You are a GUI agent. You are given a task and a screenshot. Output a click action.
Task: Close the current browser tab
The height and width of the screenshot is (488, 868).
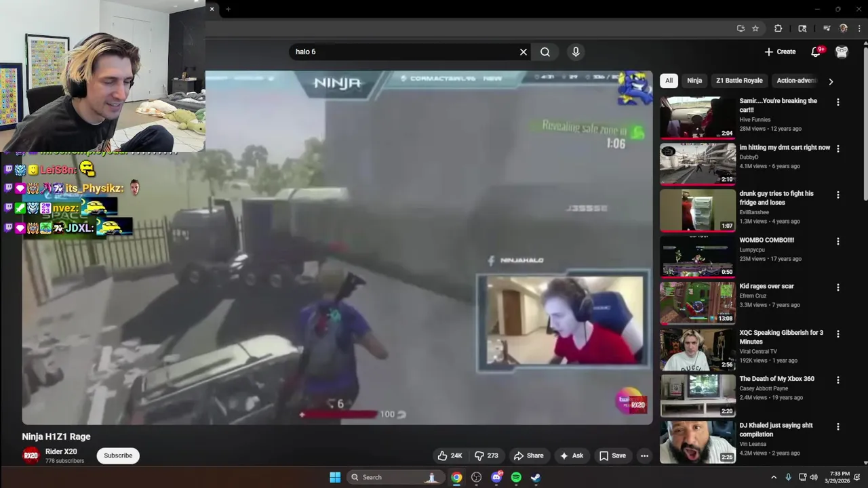pyautogui.click(x=212, y=9)
